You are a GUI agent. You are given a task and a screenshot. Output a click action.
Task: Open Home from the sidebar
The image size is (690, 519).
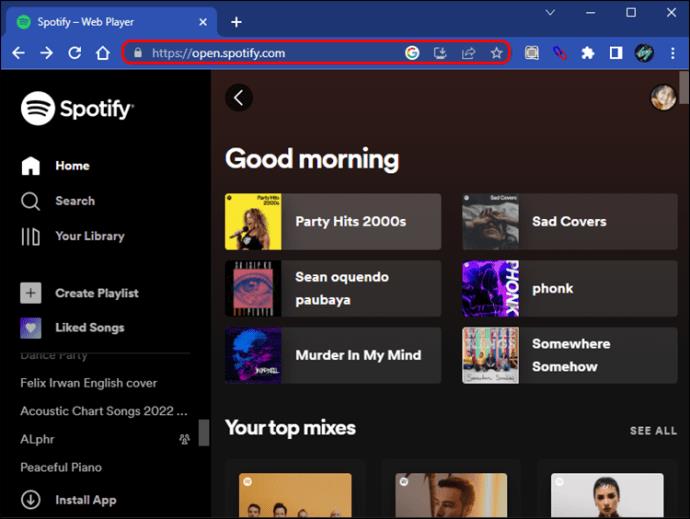pos(55,166)
